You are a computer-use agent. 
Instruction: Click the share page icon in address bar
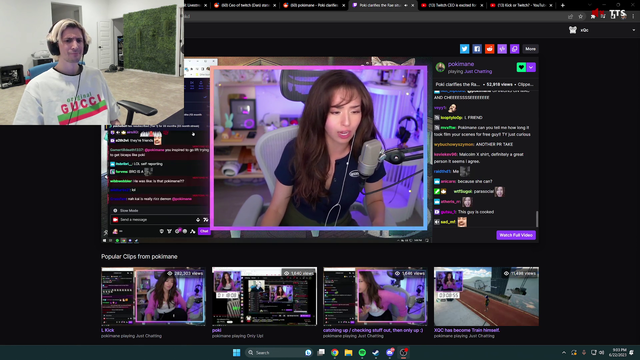[x=570, y=16]
